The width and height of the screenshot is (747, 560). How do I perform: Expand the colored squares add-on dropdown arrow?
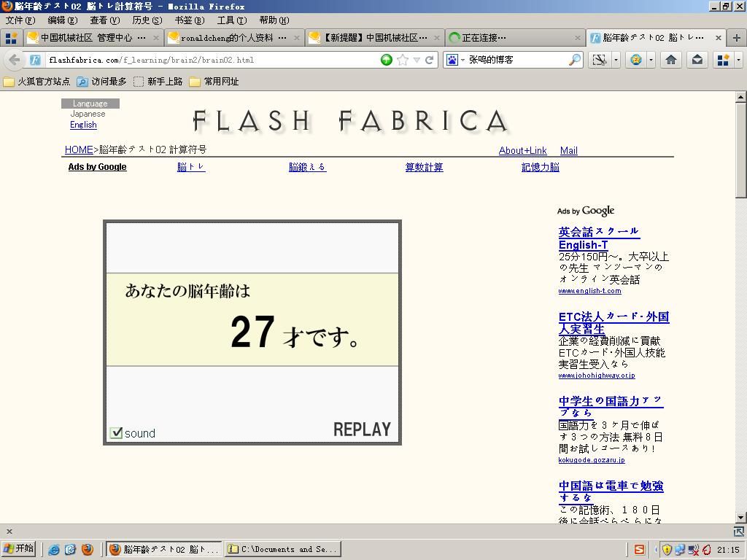(738, 60)
